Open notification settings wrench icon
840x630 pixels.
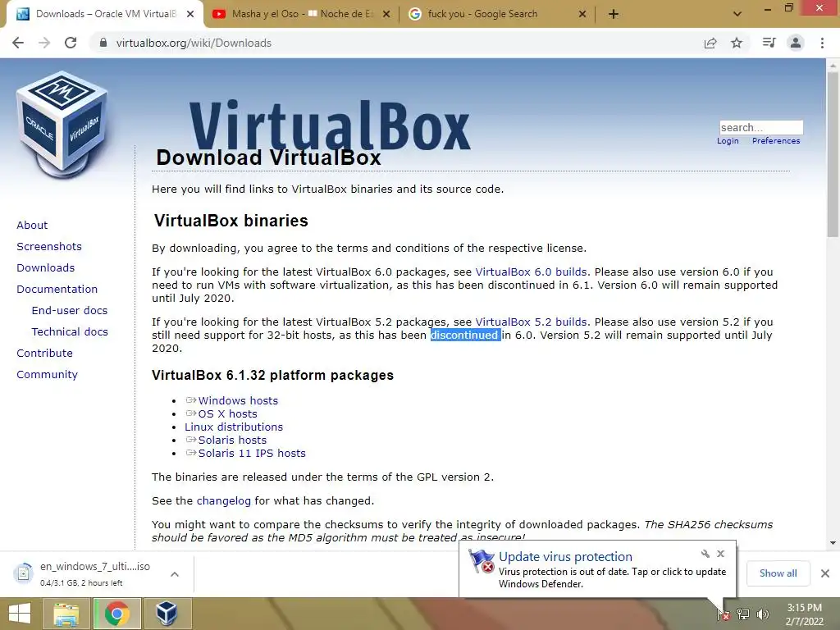705,554
